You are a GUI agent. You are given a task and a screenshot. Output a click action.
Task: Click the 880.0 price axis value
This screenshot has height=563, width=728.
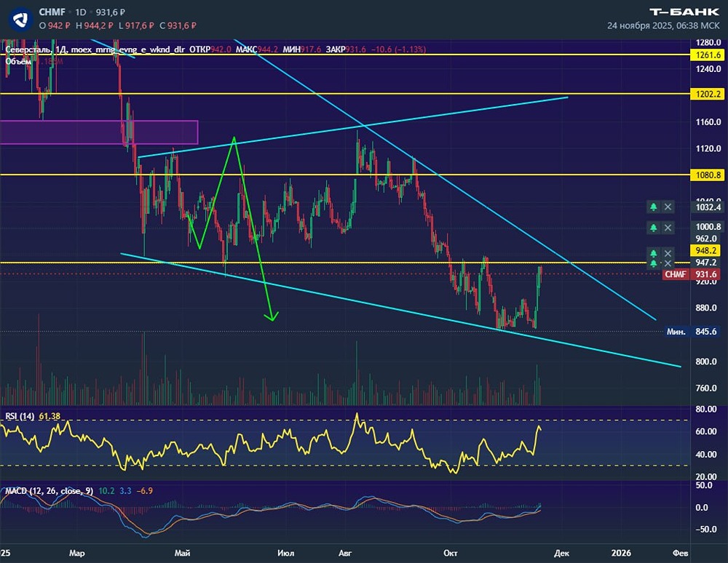[x=706, y=308]
